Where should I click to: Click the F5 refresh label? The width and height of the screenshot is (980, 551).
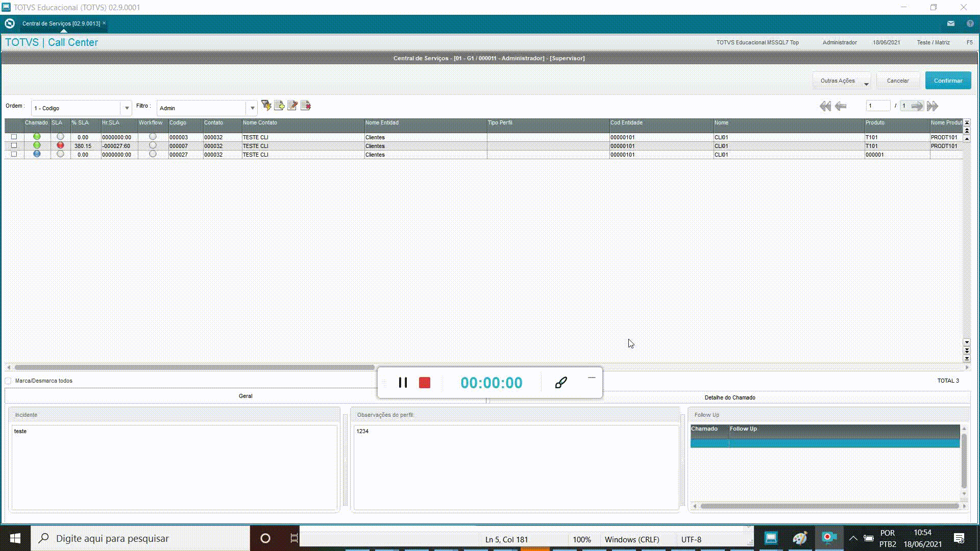[x=969, y=42]
